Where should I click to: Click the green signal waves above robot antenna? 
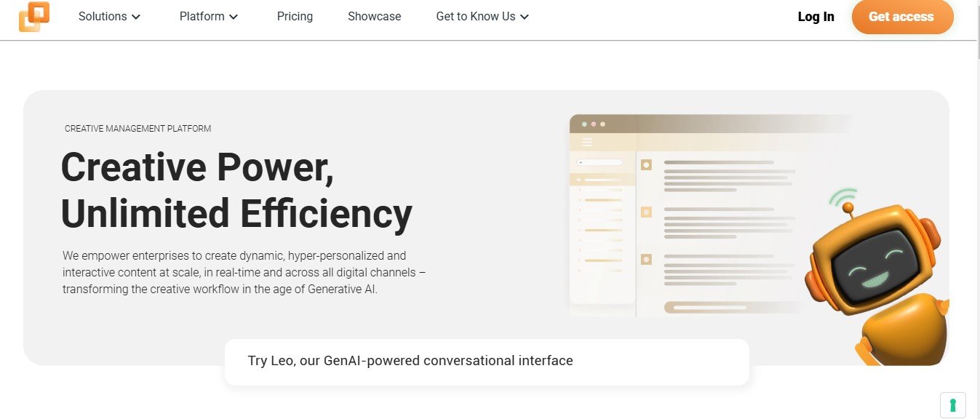(x=843, y=196)
